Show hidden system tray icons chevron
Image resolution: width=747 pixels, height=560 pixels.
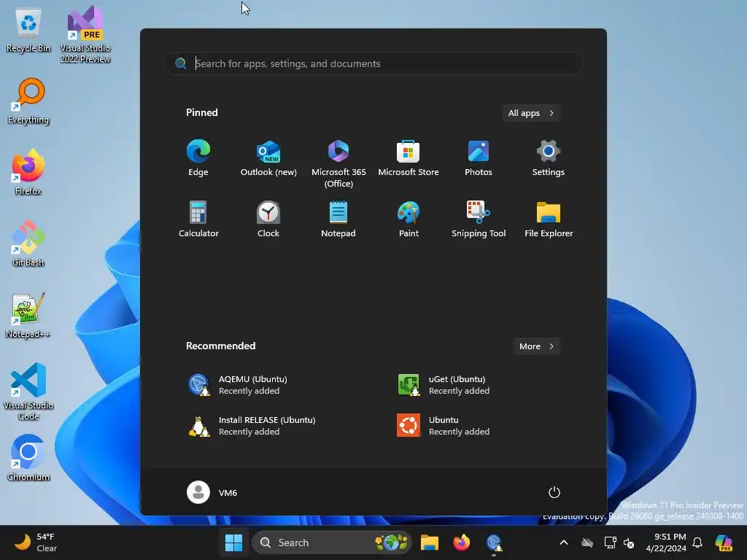click(564, 542)
